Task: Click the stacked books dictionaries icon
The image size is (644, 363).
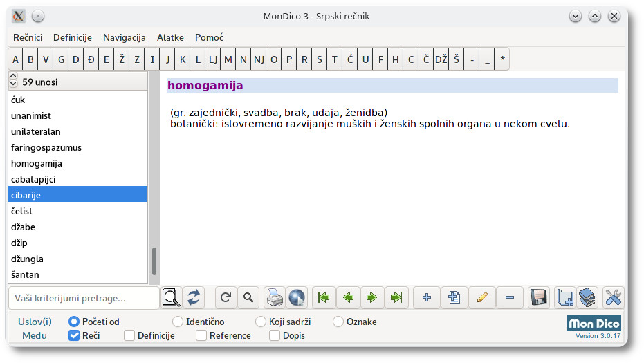Action: pyautogui.click(x=587, y=298)
